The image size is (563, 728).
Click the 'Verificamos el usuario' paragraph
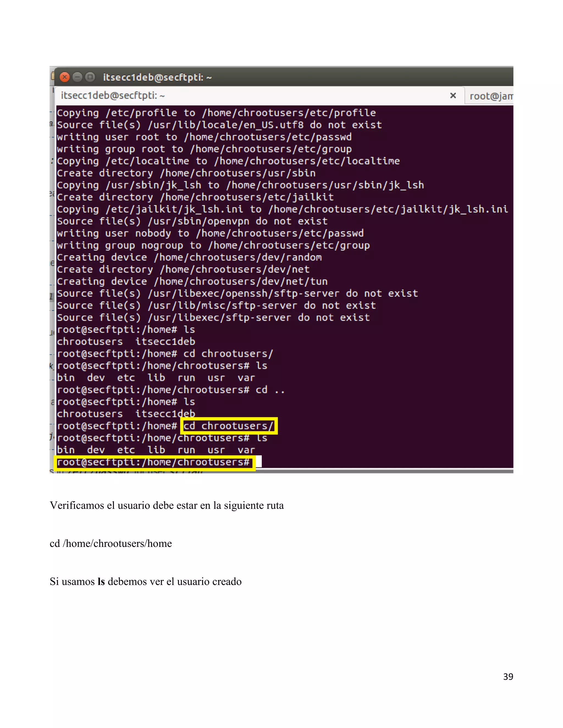pos(167,506)
